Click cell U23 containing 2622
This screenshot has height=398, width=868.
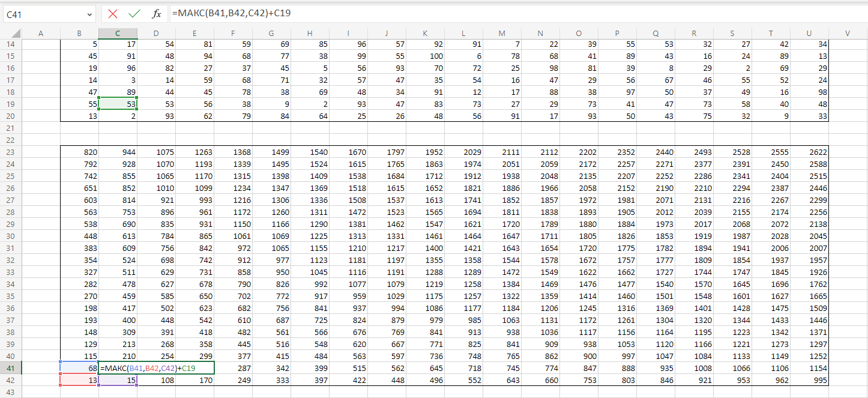click(x=809, y=152)
